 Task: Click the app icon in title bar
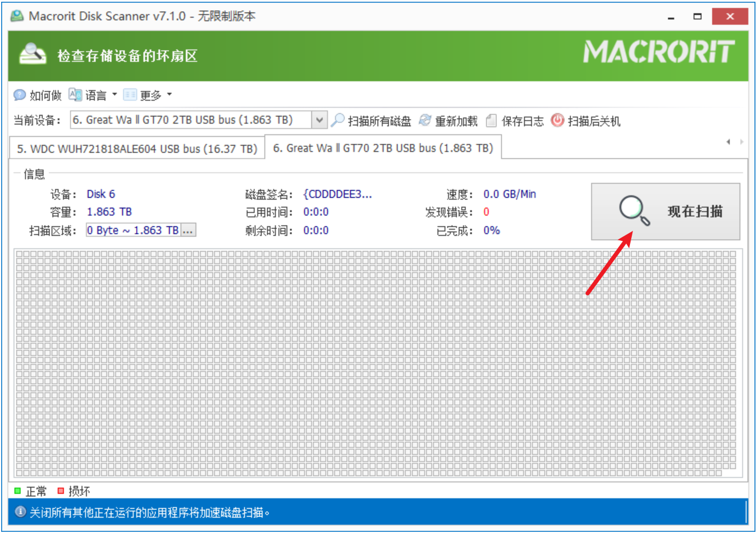pyautogui.click(x=18, y=16)
